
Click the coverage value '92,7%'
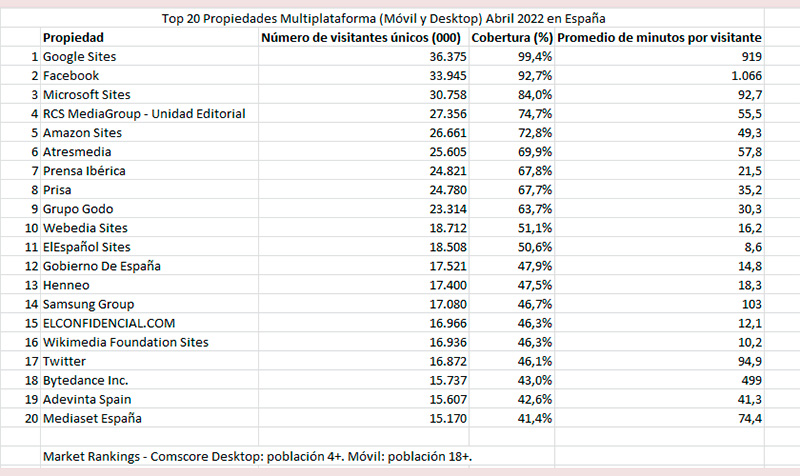535,76
